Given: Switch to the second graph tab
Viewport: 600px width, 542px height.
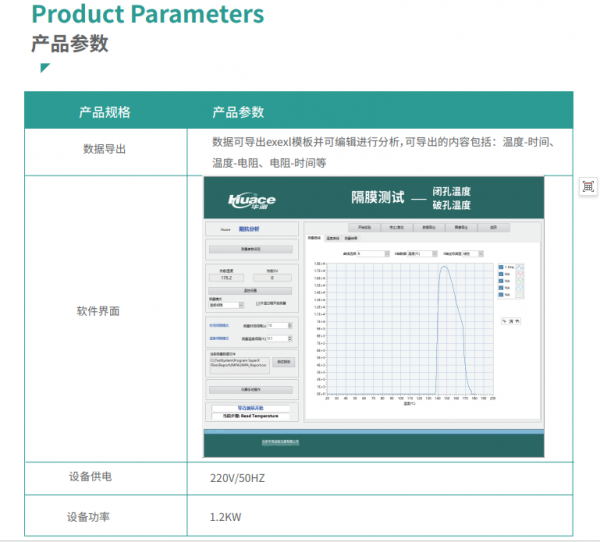Looking at the screenshot, I should click(x=332, y=238).
